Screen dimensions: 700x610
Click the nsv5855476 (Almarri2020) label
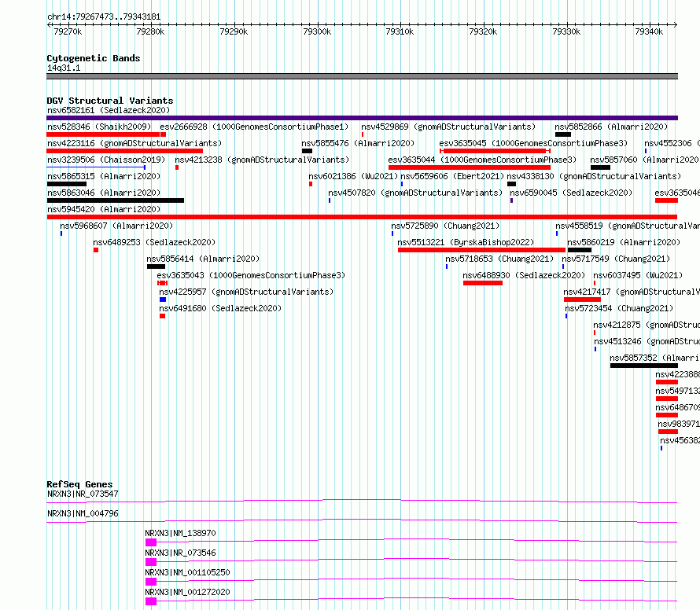(358, 143)
